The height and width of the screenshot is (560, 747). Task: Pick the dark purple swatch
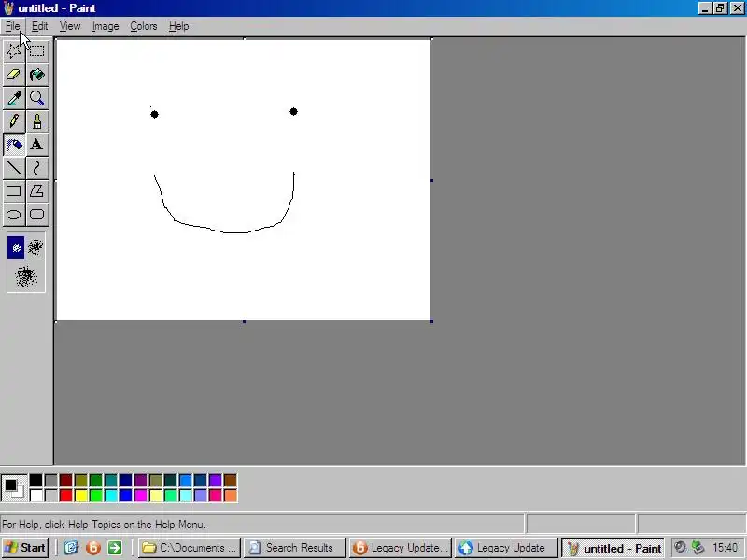click(x=141, y=480)
